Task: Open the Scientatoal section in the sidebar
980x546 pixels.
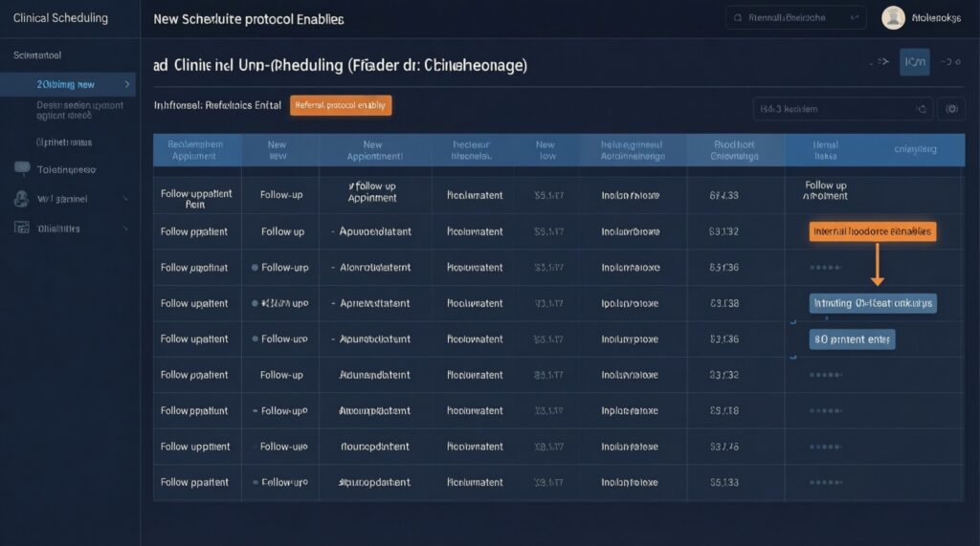Action: (x=38, y=55)
